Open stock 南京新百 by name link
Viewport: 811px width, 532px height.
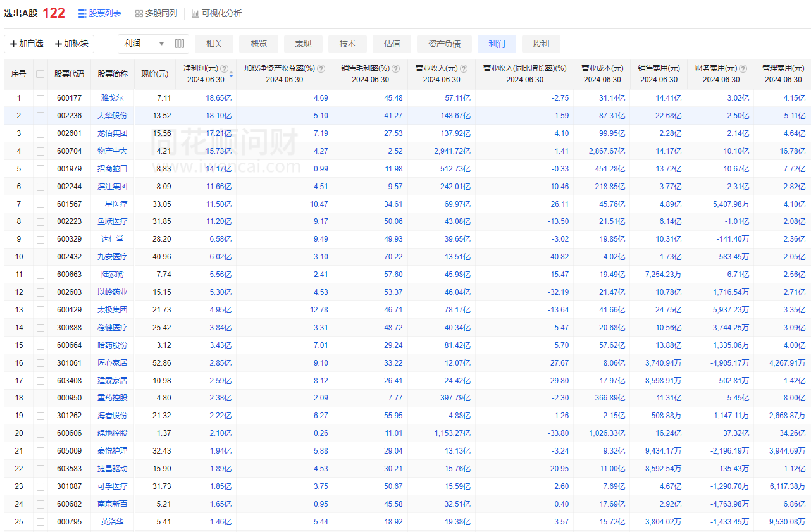click(113, 504)
